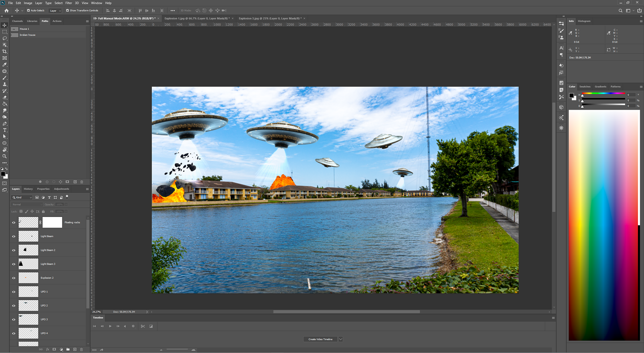
Task: Add layer mask in Layers panel footer
Action: coord(54,349)
